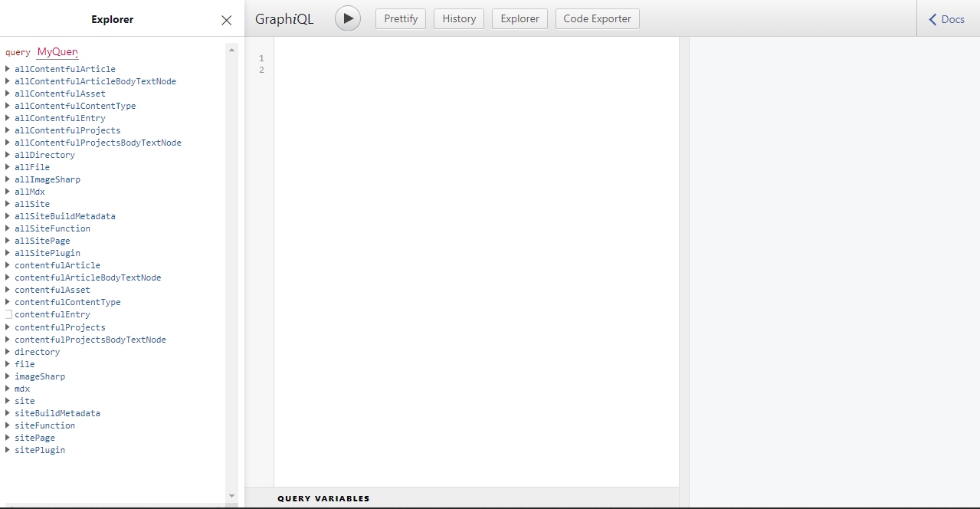Select the allFile field label
This screenshot has width=980, height=509.
tap(32, 167)
